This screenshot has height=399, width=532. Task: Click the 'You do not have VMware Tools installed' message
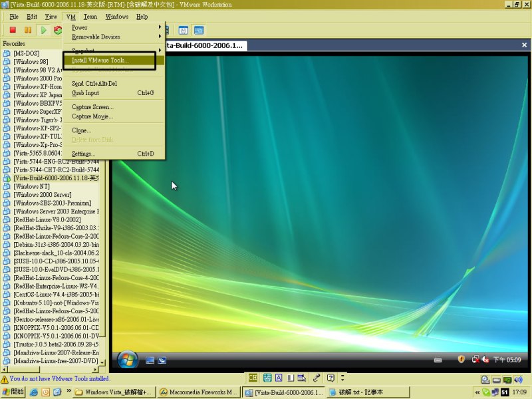coord(59,378)
